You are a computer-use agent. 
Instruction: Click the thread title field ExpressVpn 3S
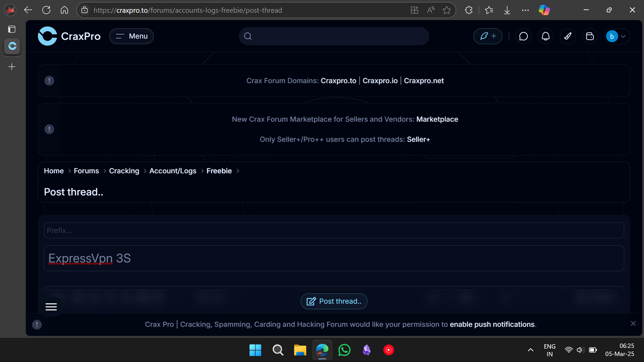[x=334, y=258]
